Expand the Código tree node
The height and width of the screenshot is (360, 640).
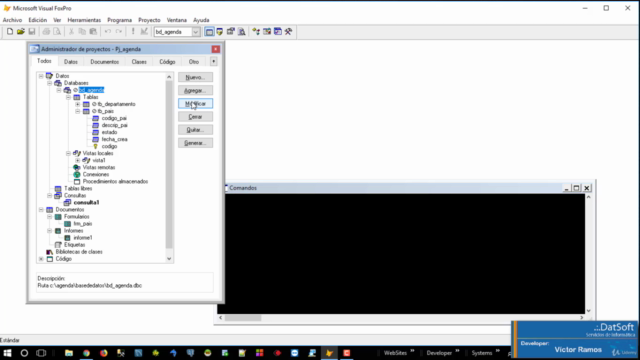pos(41,259)
